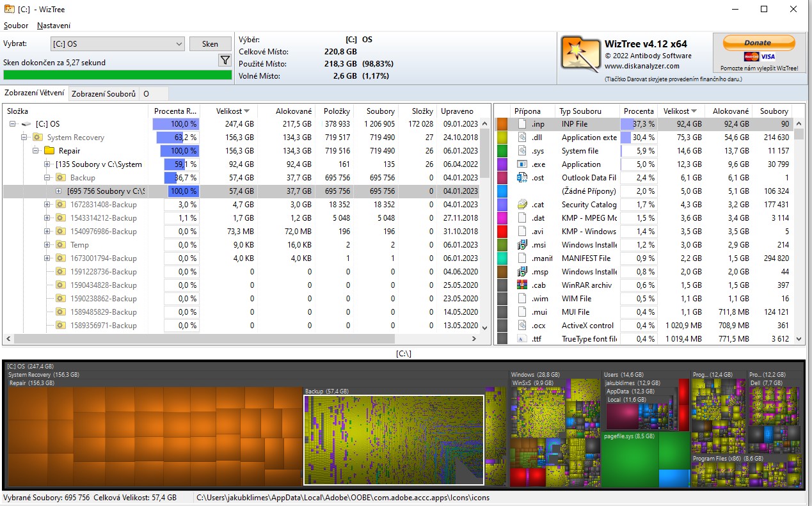Click the Program Files (x86) treemap block
The height and width of the screenshot is (506, 812).
[747, 471]
